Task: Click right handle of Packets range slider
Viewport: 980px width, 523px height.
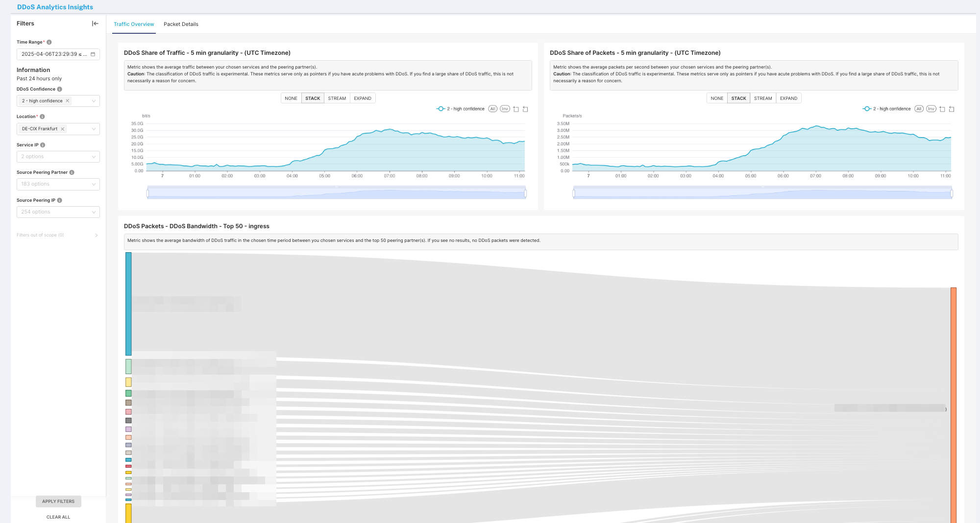Action: [952, 193]
